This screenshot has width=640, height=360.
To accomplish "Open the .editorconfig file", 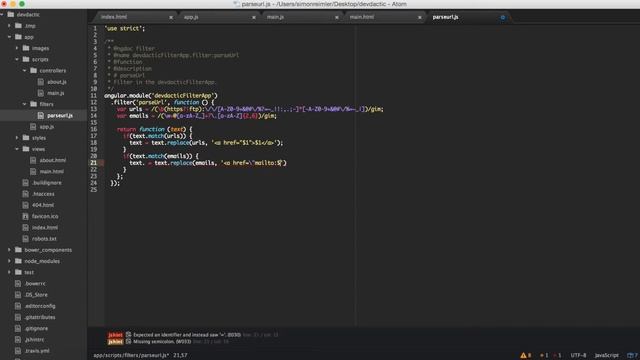I will [40, 306].
